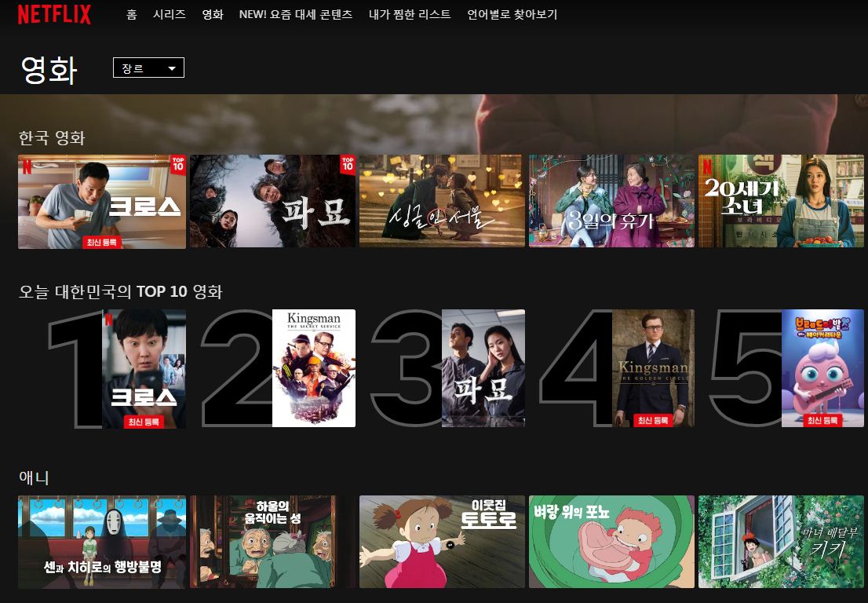Screen dimensions: 868x603
Task: Click the 영화 page title
Action: (49, 70)
